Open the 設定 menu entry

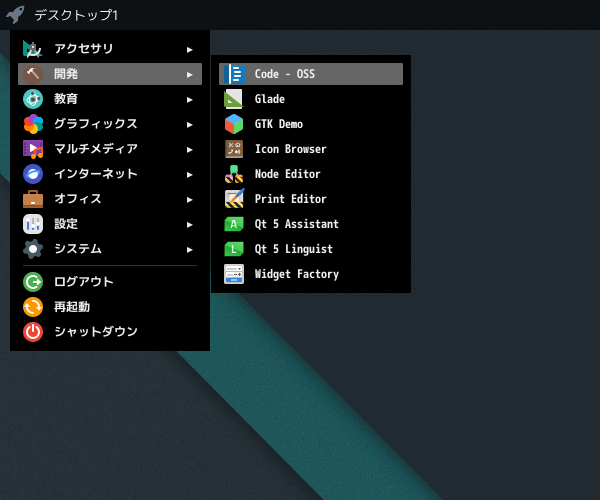tap(110, 224)
